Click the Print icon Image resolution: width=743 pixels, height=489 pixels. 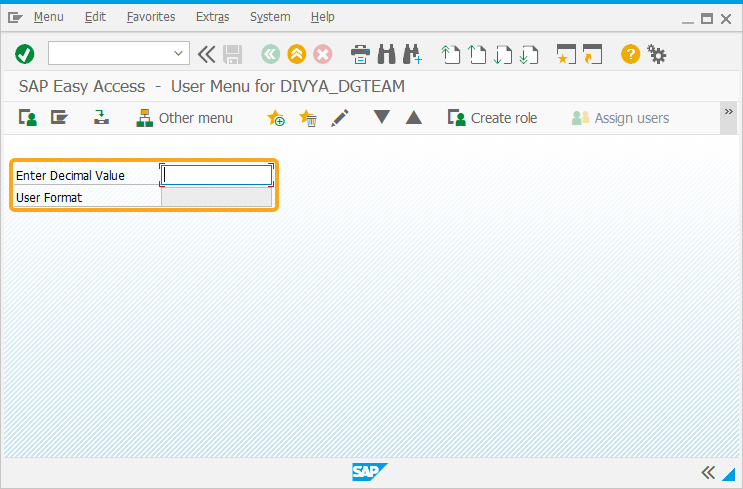tap(361, 54)
